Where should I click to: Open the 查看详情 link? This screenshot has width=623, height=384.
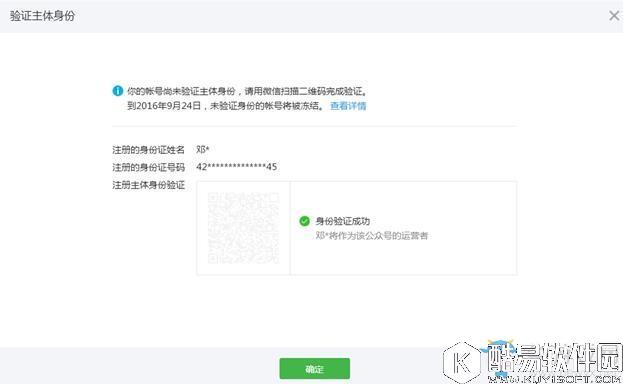(348, 106)
